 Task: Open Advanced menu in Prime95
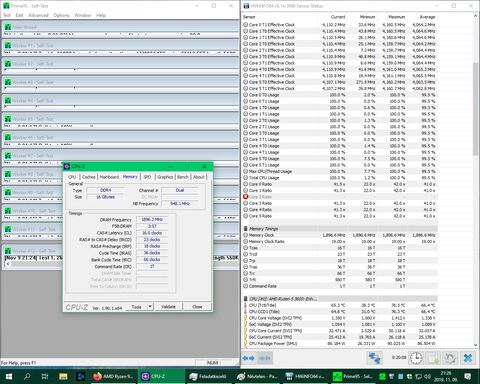(x=38, y=15)
